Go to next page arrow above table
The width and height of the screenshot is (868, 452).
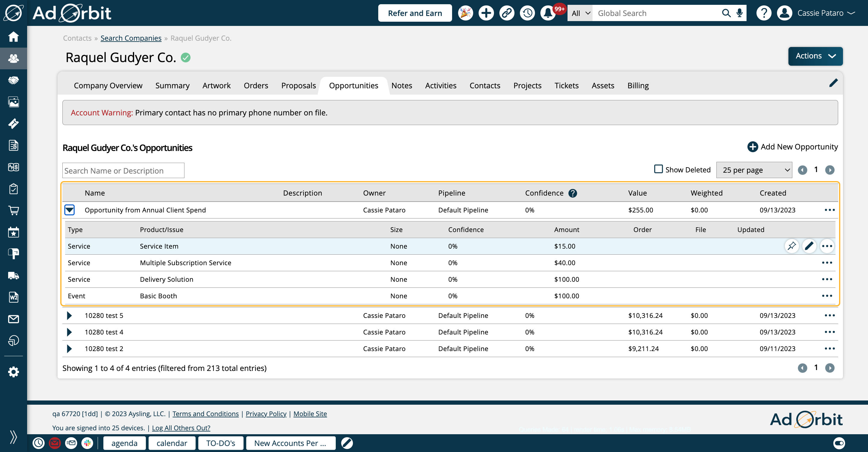(830, 170)
